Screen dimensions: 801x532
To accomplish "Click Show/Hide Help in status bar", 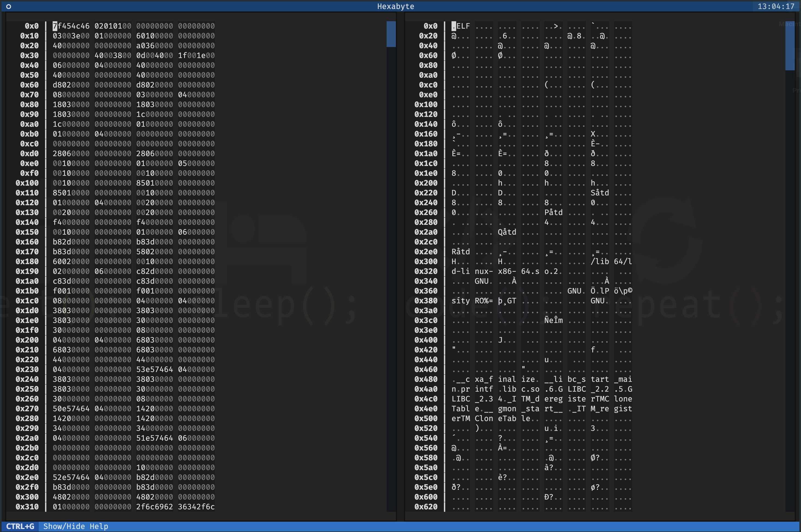I will (x=76, y=526).
